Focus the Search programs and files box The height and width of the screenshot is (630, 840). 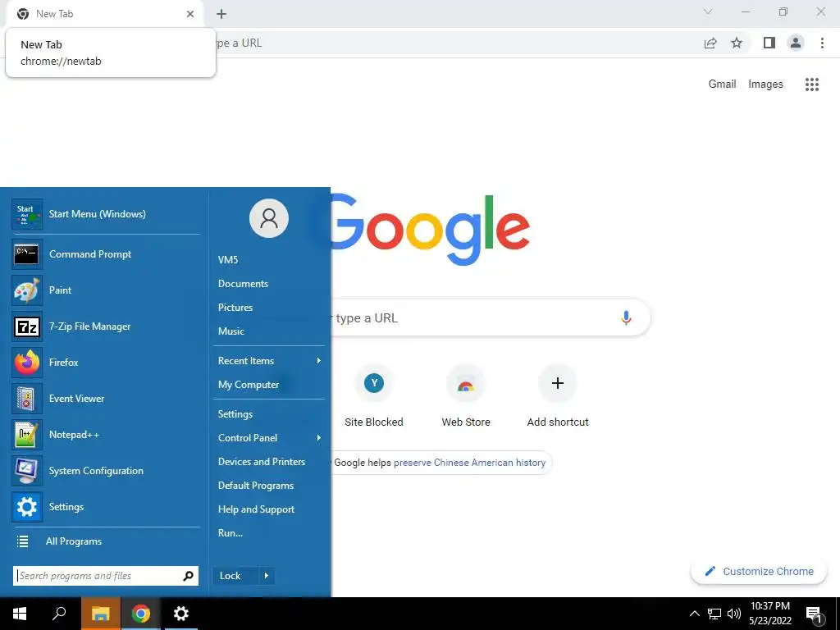tap(106, 576)
